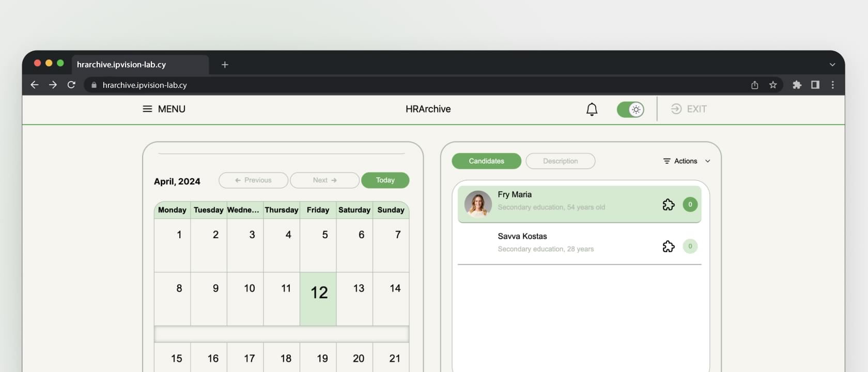Switch to the Description tab
Image resolution: width=868 pixels, height=372 pixels.
[x=560, y=161]
